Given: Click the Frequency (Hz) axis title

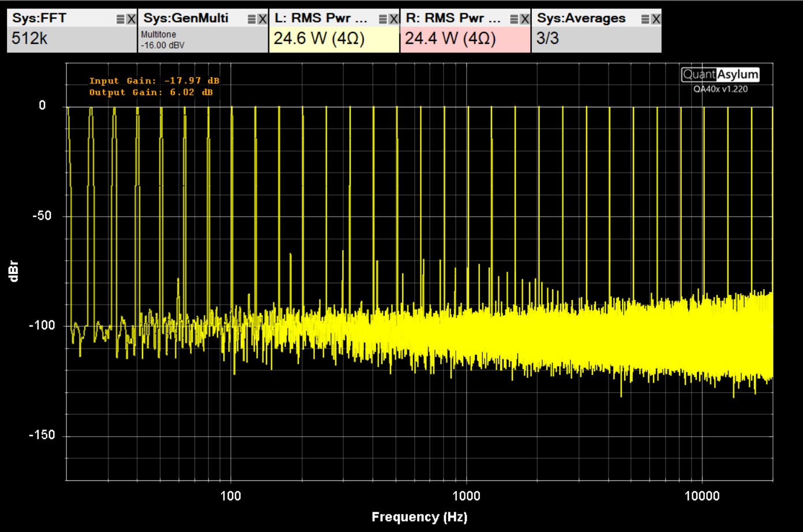Looking at the screenshot, I should coord(419,517).
